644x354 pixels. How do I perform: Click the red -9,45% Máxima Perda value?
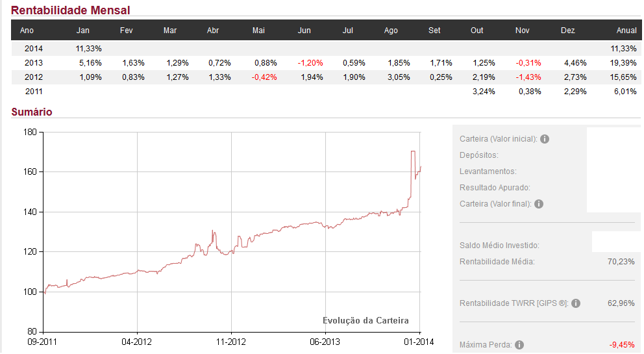tap(621, 345)
